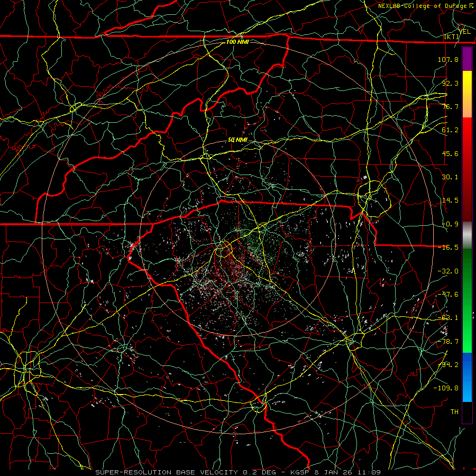Select the 45.6 value on velocity scale

tap(451, 153)
